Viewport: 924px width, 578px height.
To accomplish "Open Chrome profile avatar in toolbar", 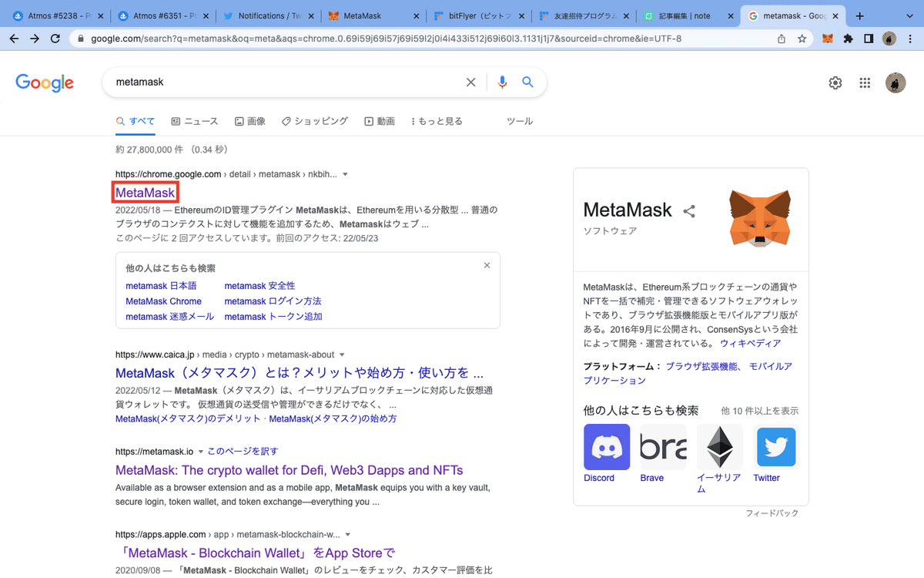I will tap(889, 39).
